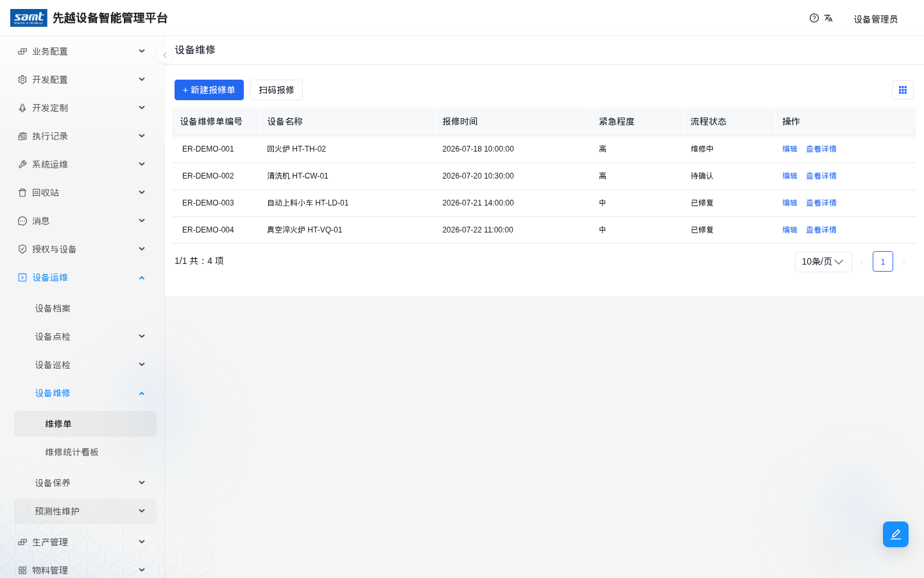Open the 设备档案 menu item
Viewport: 924px width, 578px height.
tap(85, 308)
